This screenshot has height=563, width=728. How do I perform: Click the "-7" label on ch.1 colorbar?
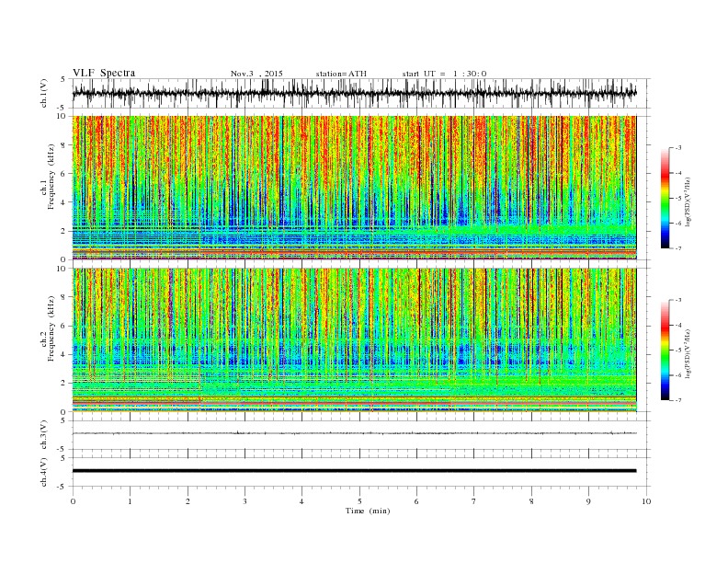(x=677, y=248)
